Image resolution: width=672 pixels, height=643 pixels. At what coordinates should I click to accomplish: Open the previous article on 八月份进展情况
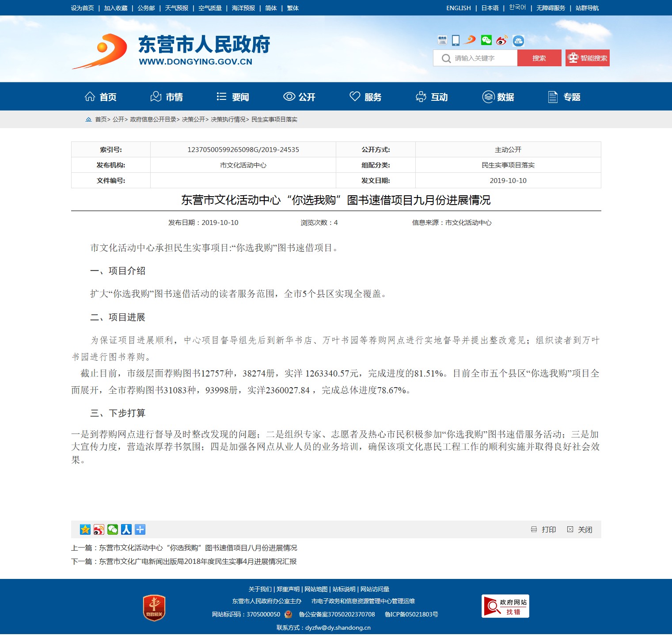pos(197,548)
